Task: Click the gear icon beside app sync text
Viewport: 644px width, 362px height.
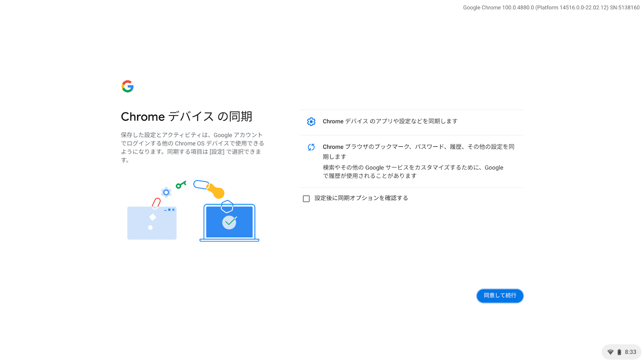Action: tap(311, 121)
